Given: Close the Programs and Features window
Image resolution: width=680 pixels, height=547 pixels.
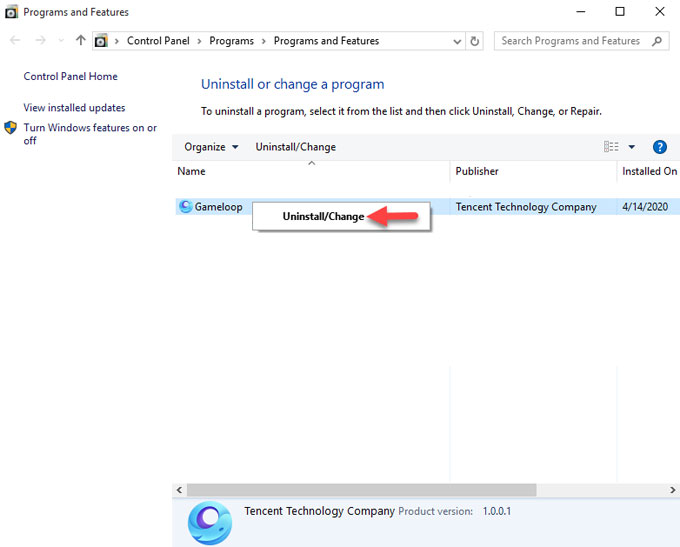Looking at the screenshot, I should 660,12.
